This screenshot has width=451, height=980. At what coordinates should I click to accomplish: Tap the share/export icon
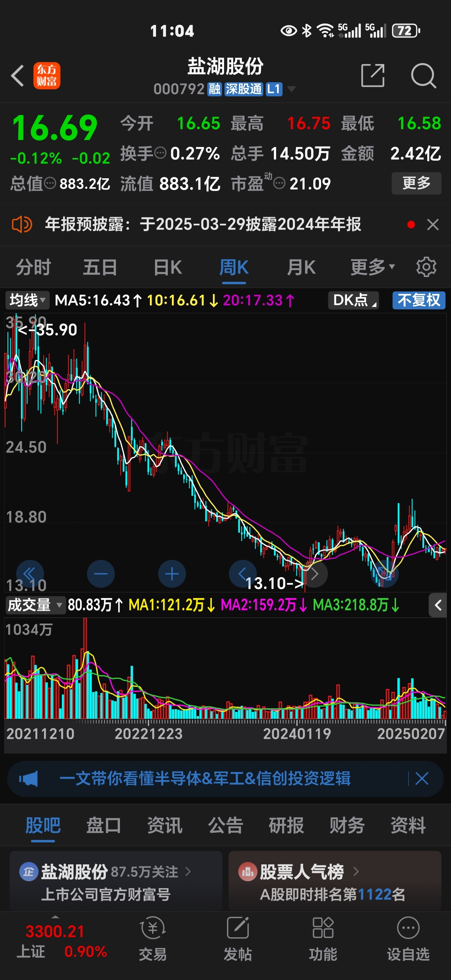(x=373, y=75)
